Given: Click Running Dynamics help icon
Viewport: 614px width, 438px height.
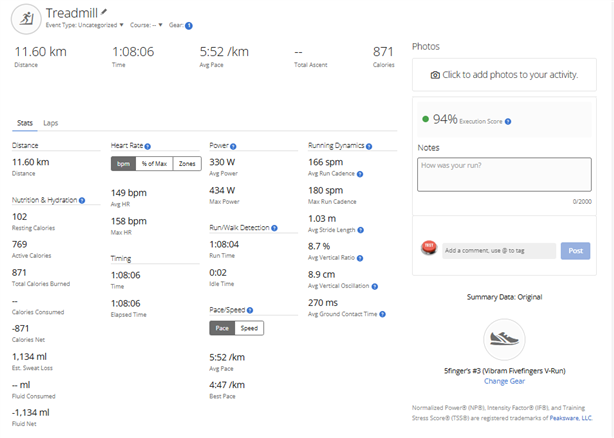Looking at the screenshot, I should click(x=369, y=146).
